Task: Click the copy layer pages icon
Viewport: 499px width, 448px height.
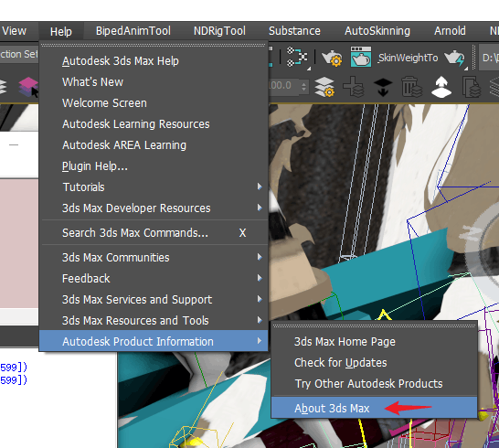Action: pos(471,87)
